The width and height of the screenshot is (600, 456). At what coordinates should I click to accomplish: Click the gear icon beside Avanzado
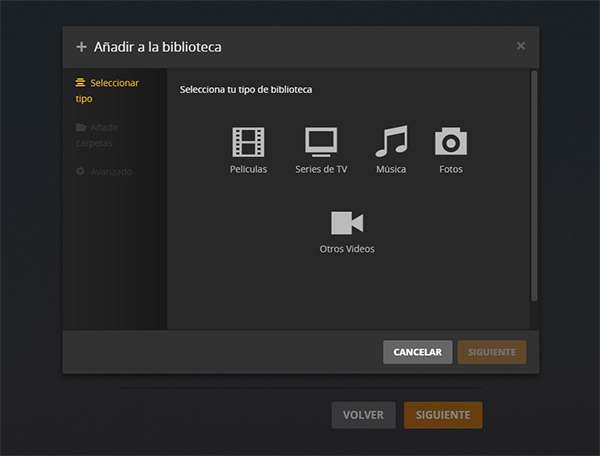click(x=81, y=171)
